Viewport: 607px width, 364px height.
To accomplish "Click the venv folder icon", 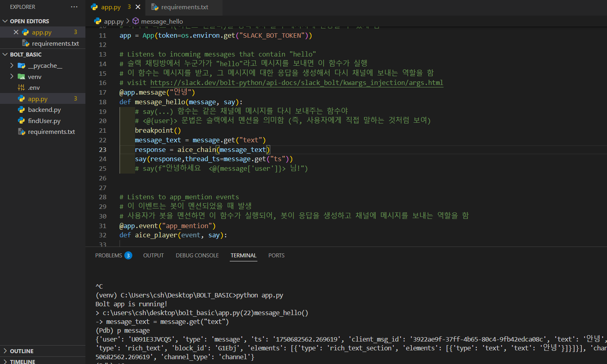I will pyautogui.click(x=21, y=77).
